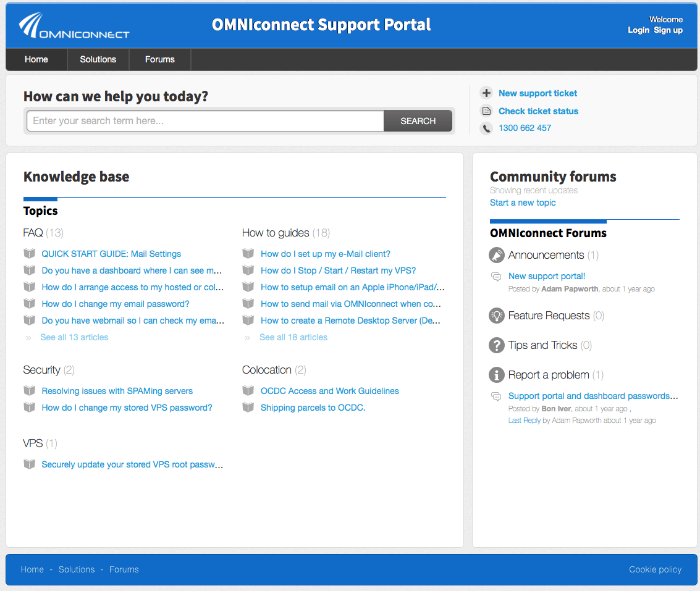The width and height of the screenshot is (700, 591).
Task: Click the SEARCH button
Action: tap(418, 121)
